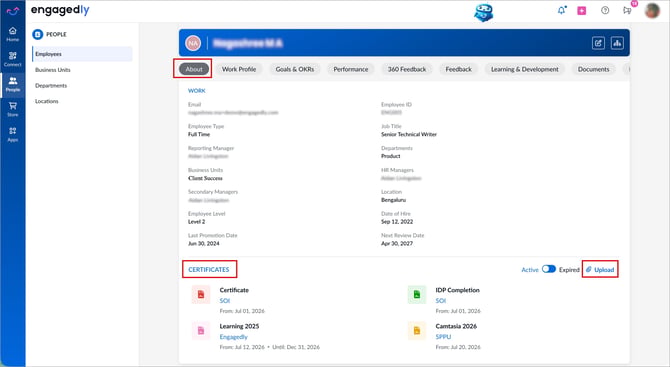Click the Active label beside the toggle
The height and width of the screenshot is (367, 670).
(530, 270)
